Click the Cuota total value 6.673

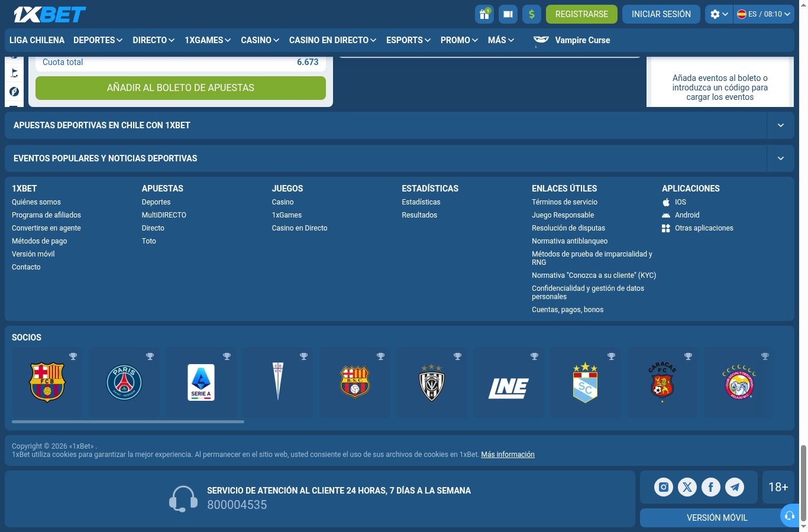coord(308,62)
